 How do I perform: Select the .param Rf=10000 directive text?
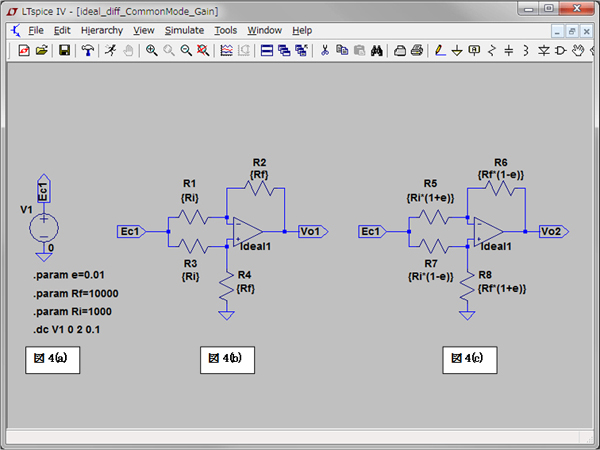tap(75, 293)
